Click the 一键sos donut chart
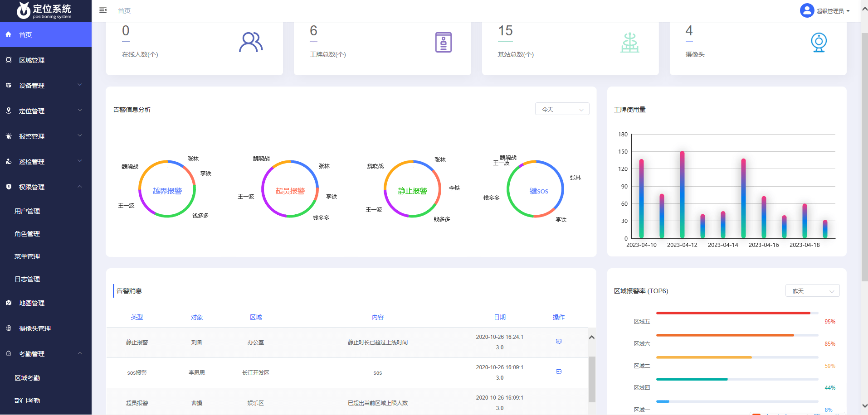868x415 pixels. [x=535, y=189]
